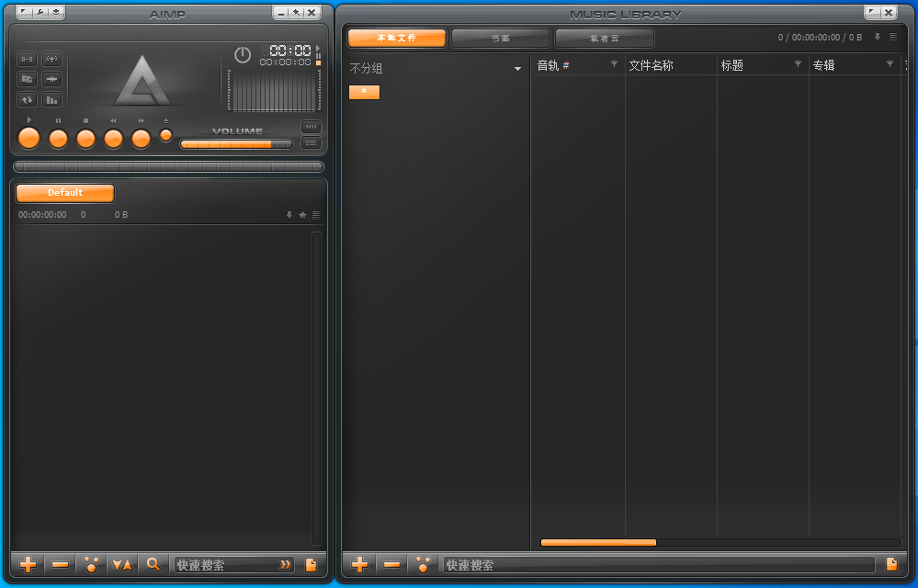Open filter on the 音轨 # column
918x588 pixels.
[x=614, y=64]
